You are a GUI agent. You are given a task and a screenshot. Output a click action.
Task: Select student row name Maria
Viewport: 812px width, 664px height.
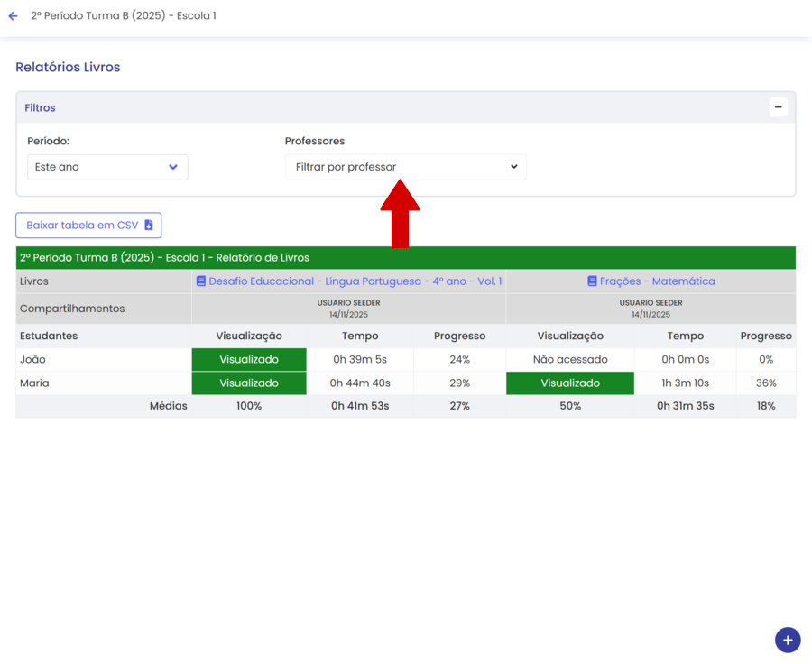[x=34, y=383]
